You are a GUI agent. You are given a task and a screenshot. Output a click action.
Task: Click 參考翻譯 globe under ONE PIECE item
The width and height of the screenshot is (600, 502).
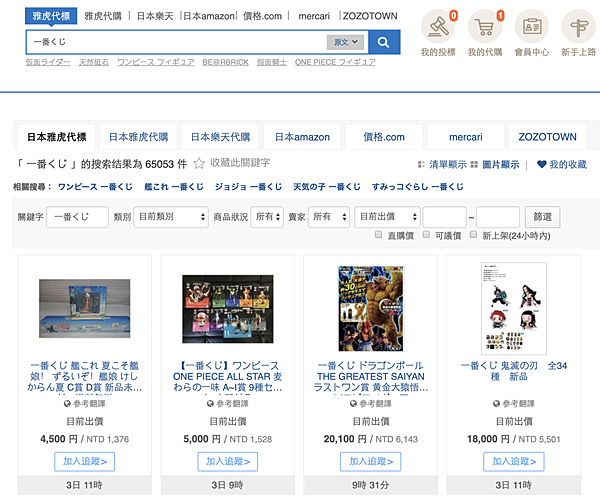[210, 403]
